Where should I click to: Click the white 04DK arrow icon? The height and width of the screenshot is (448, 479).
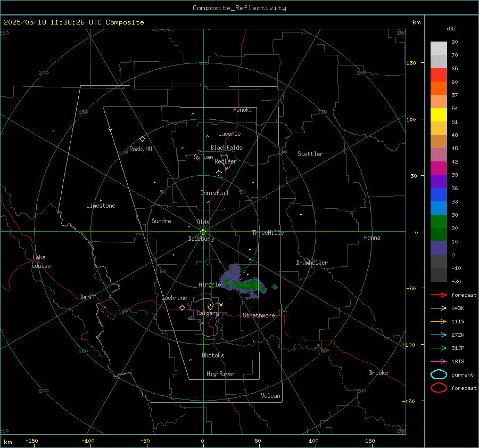click(x=439, y=308)
